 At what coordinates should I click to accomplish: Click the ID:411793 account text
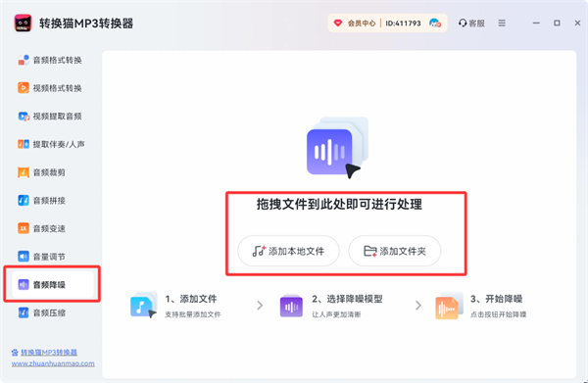pyautogui.click(x=403, y=24)
